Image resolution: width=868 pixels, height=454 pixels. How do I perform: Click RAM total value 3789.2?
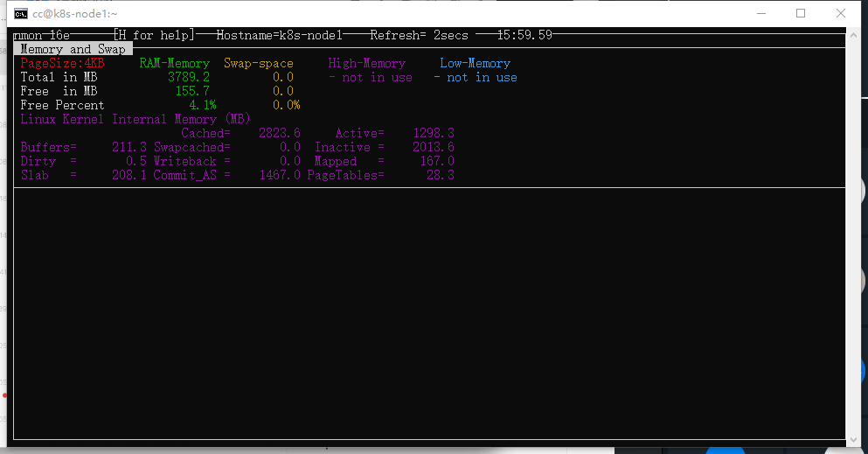(x=189, y=77)
